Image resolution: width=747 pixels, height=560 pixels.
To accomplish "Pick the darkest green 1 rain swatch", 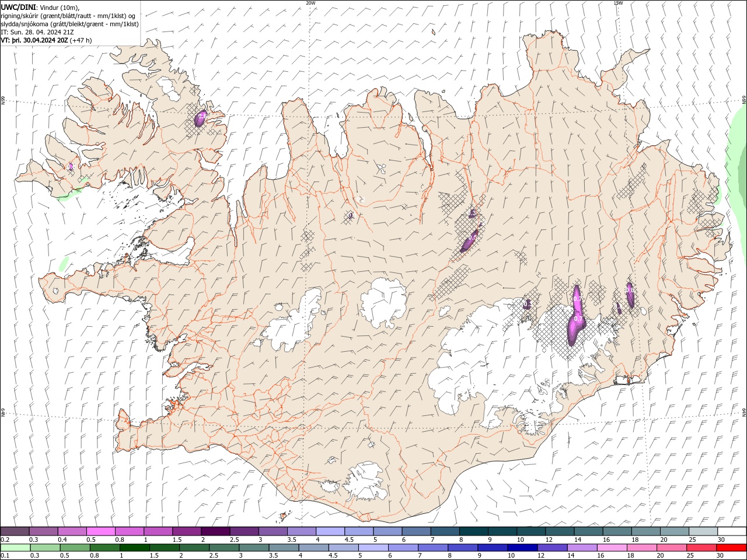I will [134, 548].
